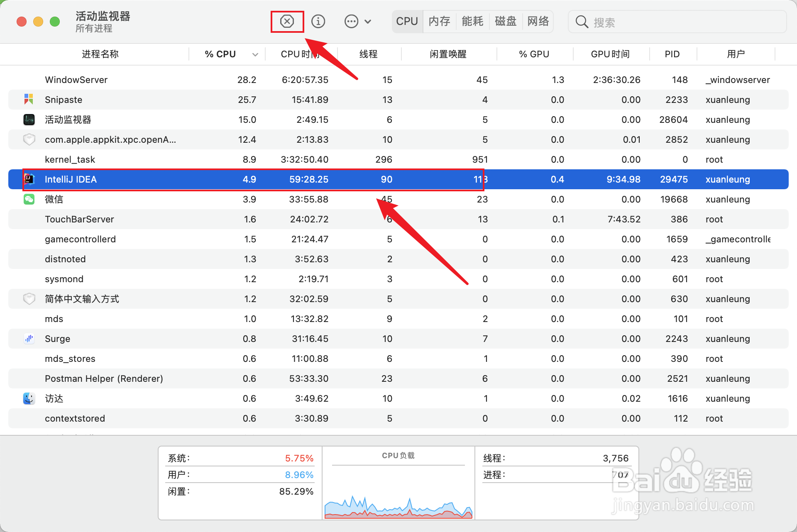The height and width of the screenshot is (532, 797).
Task: Sort by PID column header
Action: point(672,54)
